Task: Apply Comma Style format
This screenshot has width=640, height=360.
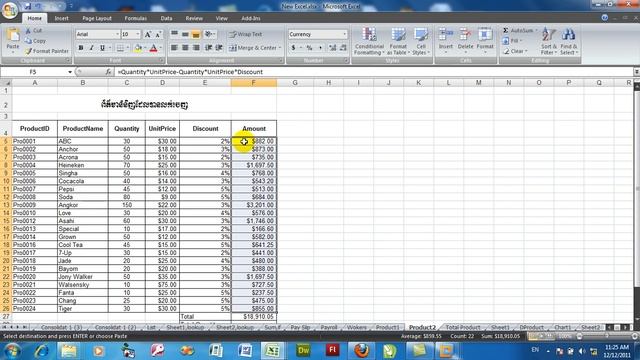Action: click(x=320, y=48)
